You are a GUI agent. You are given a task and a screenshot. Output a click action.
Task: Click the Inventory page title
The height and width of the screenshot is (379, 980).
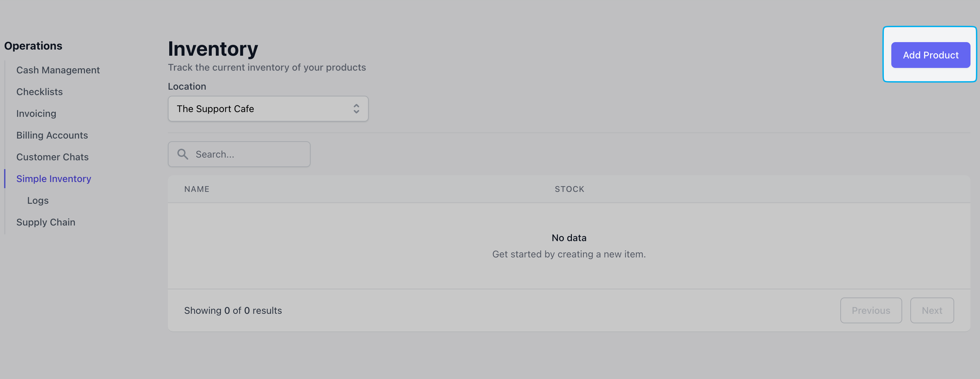coord(213,49)
